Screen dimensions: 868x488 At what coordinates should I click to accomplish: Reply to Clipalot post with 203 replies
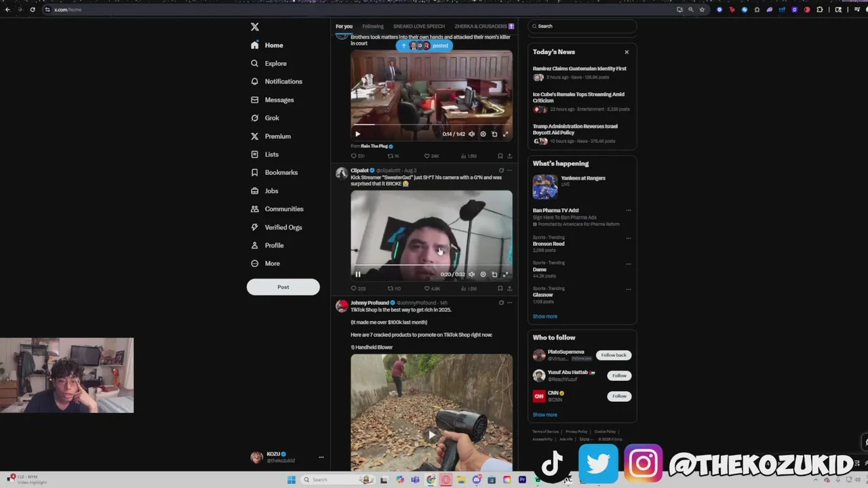[357, 289]
